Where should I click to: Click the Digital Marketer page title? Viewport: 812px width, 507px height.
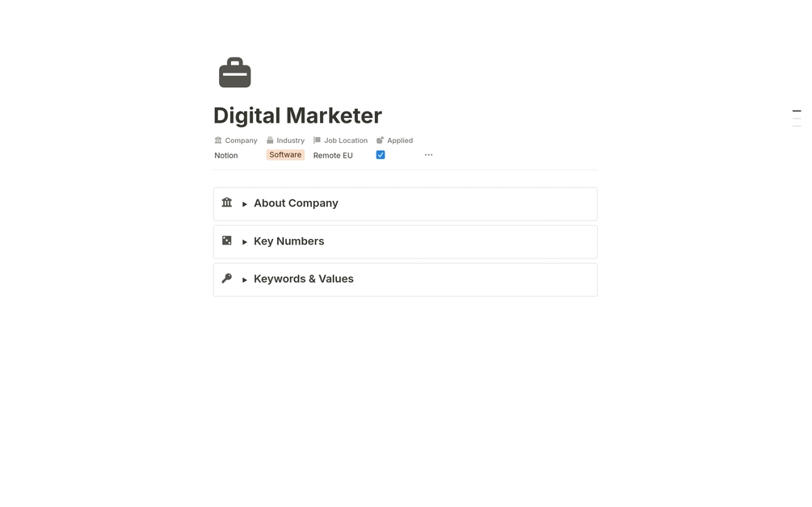[x=298, y=115]
